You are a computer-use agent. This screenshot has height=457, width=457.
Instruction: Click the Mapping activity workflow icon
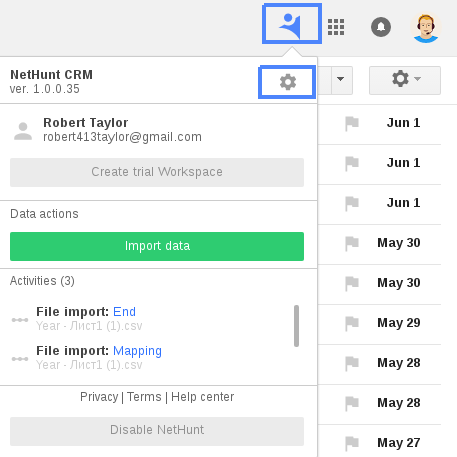pos(20,359)
